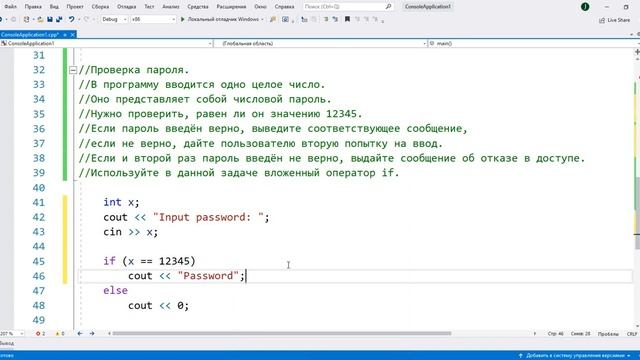Close the ConsoleApplication1.cpp tab

pyautogui.click(x=72, y=35)
